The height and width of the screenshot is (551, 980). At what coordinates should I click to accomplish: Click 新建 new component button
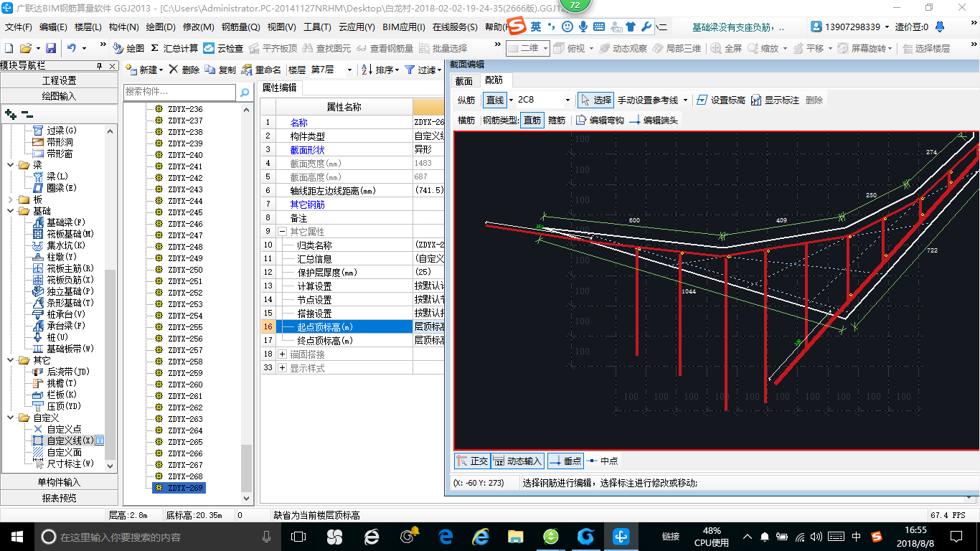click(x=144, y=70)
